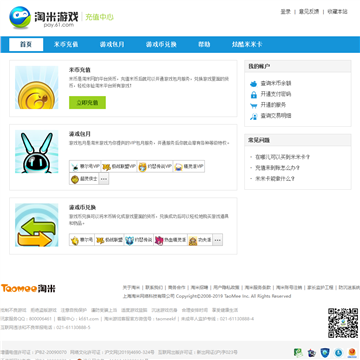Click the green 立即充值 button
Image resolution: width=360 pixels, height=360 pixels.
87,103
